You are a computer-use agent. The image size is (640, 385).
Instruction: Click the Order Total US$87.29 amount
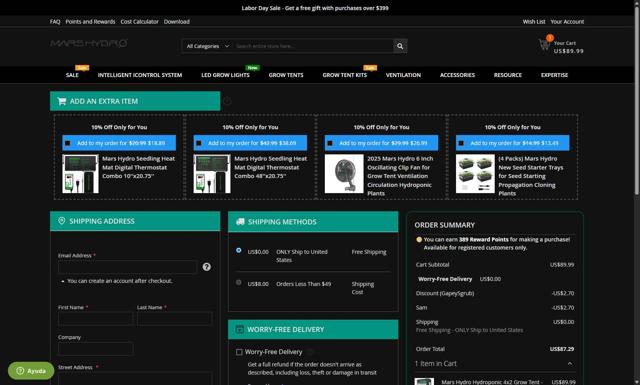coord(562,349)
